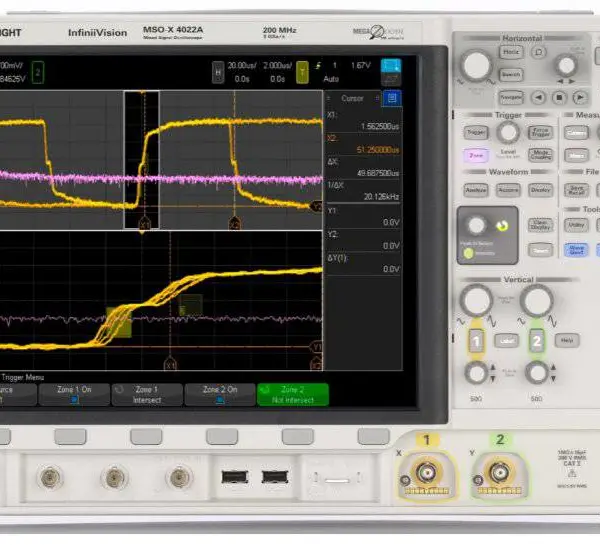This screenshot has width=600, height=545.
Task: Click the Entry knob in dark panel
Action: pyautogui.click(x=476, y=225)
